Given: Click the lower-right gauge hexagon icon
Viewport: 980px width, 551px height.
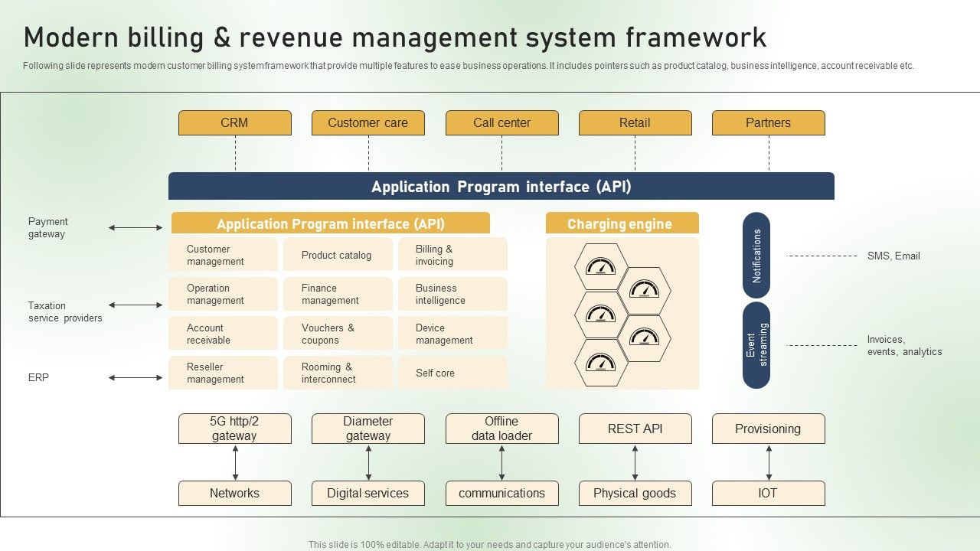Looking at the screenshot, I should click(x=644, y=338).
